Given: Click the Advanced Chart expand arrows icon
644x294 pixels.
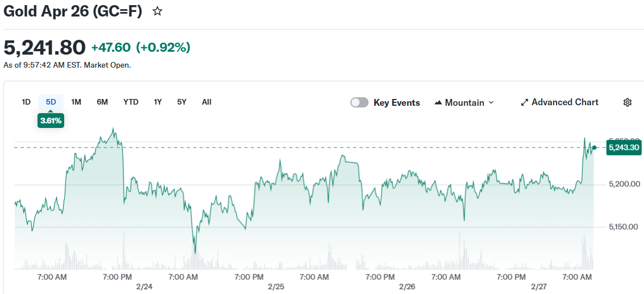Looking at the screenshot, I should tap(525, 102).
